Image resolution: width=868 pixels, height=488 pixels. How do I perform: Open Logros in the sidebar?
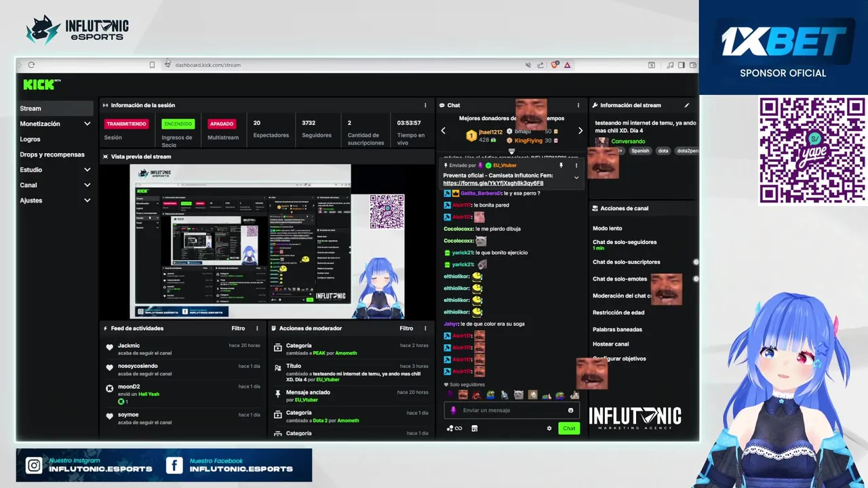point(30,139)
